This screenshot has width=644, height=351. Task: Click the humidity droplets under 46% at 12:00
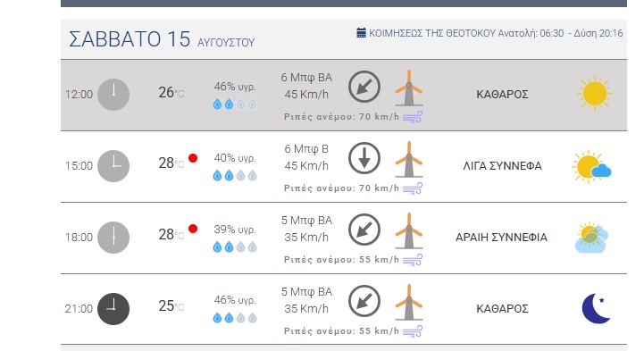click(235, 104)
